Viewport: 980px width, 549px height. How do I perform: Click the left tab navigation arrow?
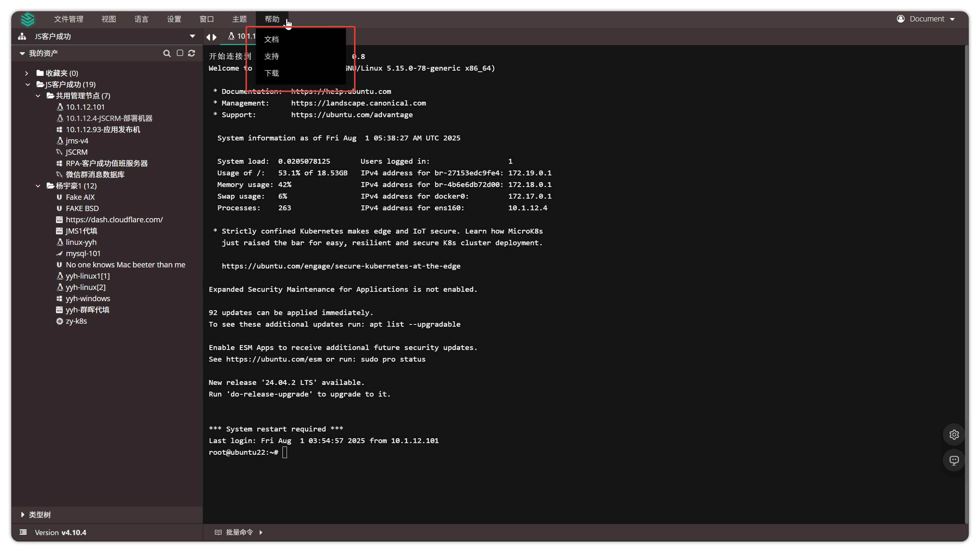tap(208, 37)
